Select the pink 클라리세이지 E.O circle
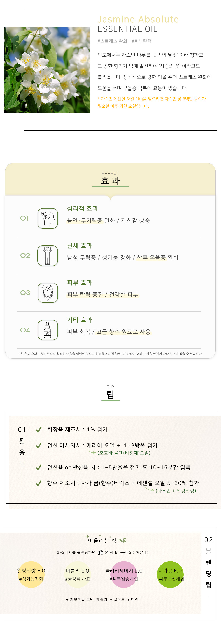221x644 pixels. click(124, 574)
